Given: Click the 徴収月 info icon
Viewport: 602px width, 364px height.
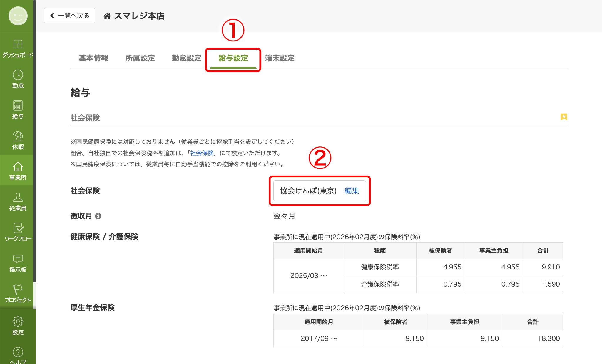Looking at the screenshot, I should pyautogui.click(x=98, y=216).
